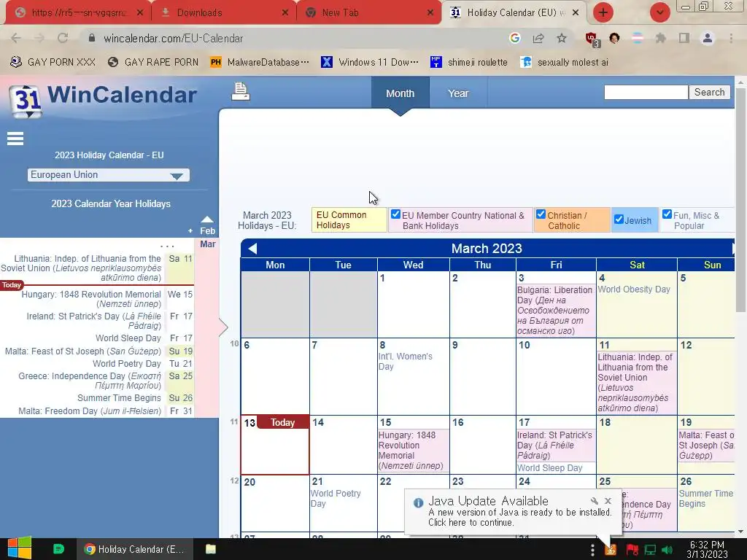Click the share page icon

(x=538, y=38)
